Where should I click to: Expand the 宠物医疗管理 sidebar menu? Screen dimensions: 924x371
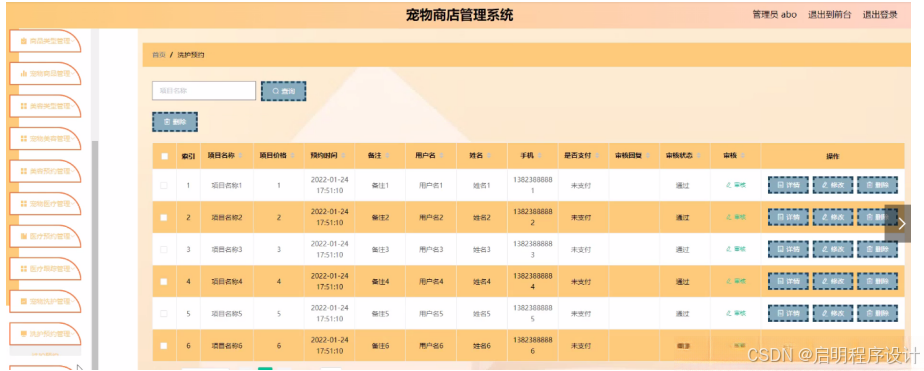click(x=45, y=204)
